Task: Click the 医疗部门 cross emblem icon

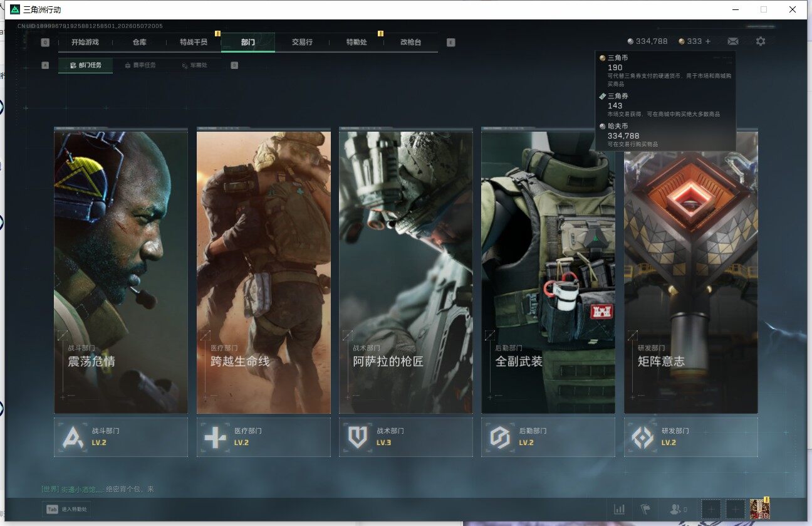Action: point(215,437)
